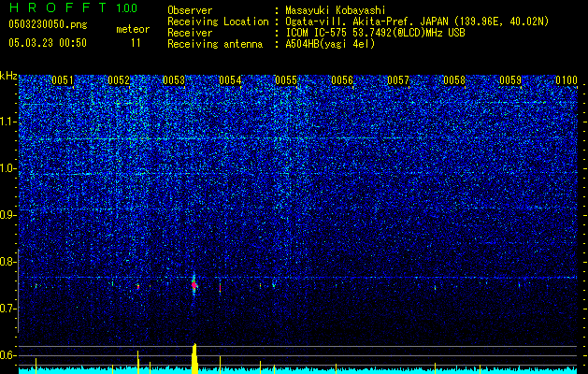
Task: Click the kHz axis unit label
Action: 8,76
